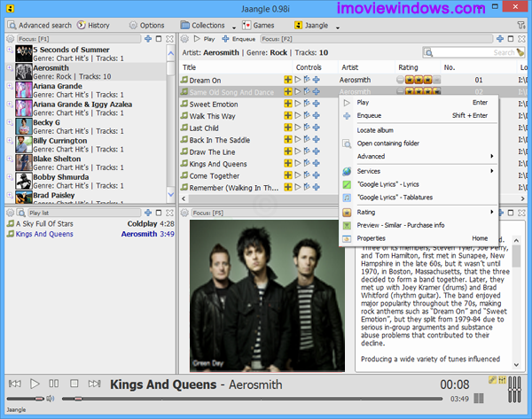Open the Advanced submenu
Viewport: 532px width, 419px height.
[419, 156]
